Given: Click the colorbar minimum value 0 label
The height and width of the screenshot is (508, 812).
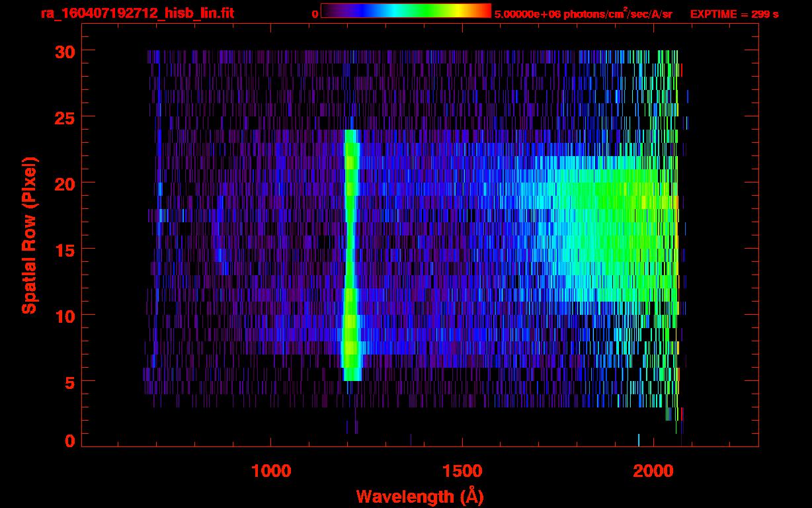Looking at the screenshot, I should tap(315, 14).
